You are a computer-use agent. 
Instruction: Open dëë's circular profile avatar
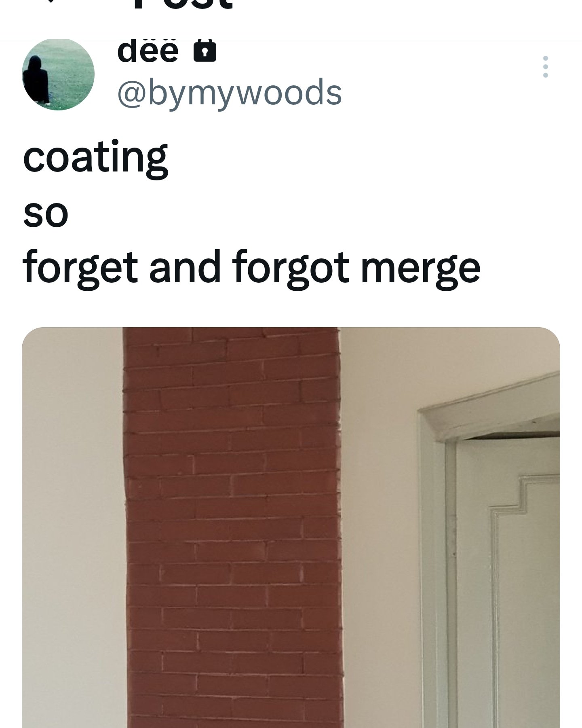58,74
